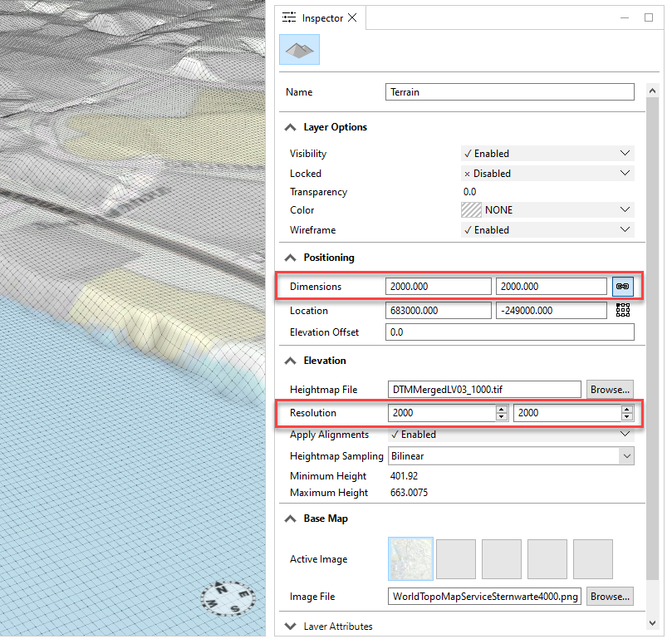Viewport: 672px width, 639px height.
Task: Disable terrain Visibility in Layer Options
Action: point(547,153)
